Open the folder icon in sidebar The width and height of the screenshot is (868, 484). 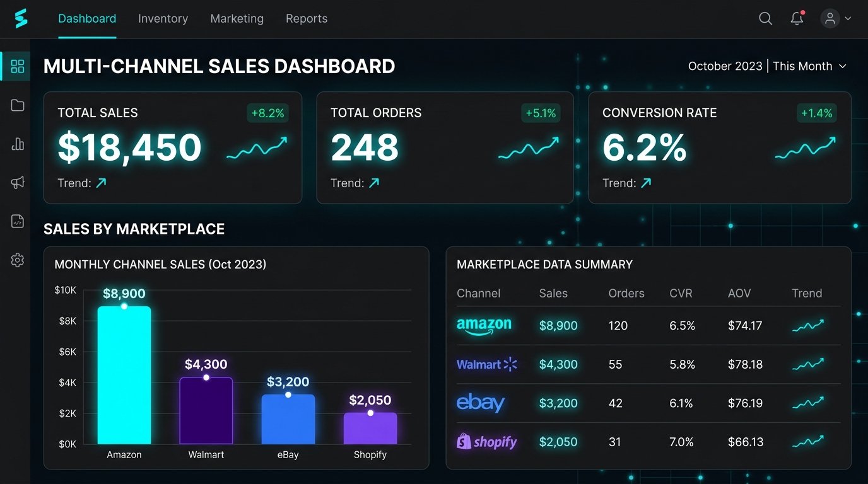click(18, 105)
